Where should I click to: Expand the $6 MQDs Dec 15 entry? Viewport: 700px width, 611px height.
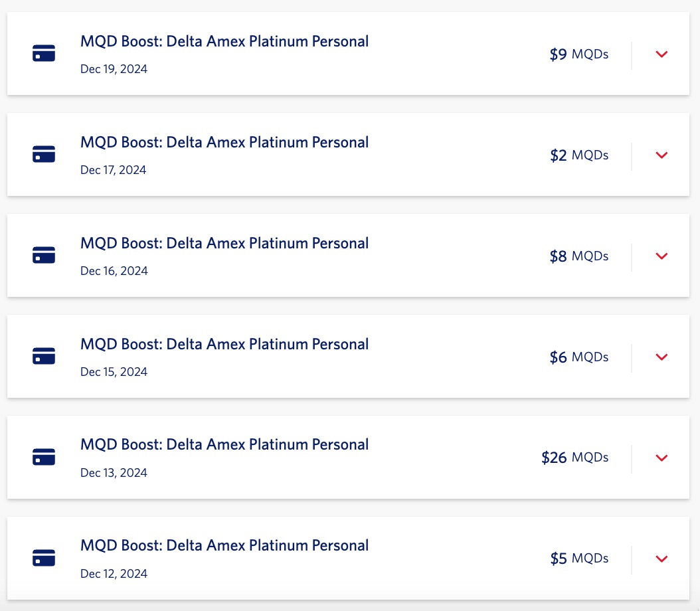661,357
